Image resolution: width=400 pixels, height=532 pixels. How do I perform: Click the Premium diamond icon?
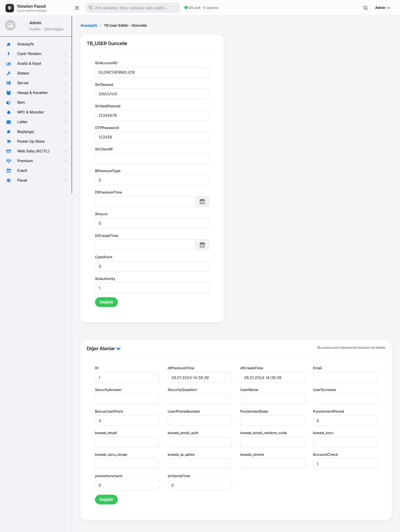point(9,161)
